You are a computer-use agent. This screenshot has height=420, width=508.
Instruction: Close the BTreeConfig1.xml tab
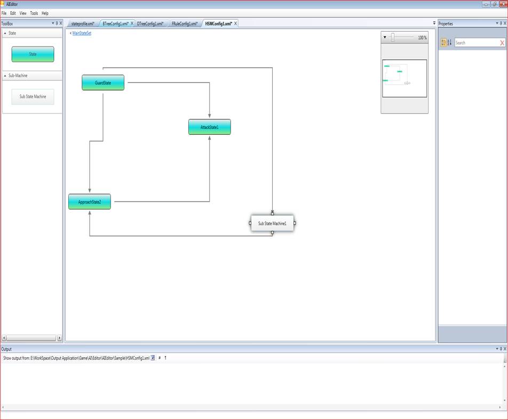tap(132, 23)
